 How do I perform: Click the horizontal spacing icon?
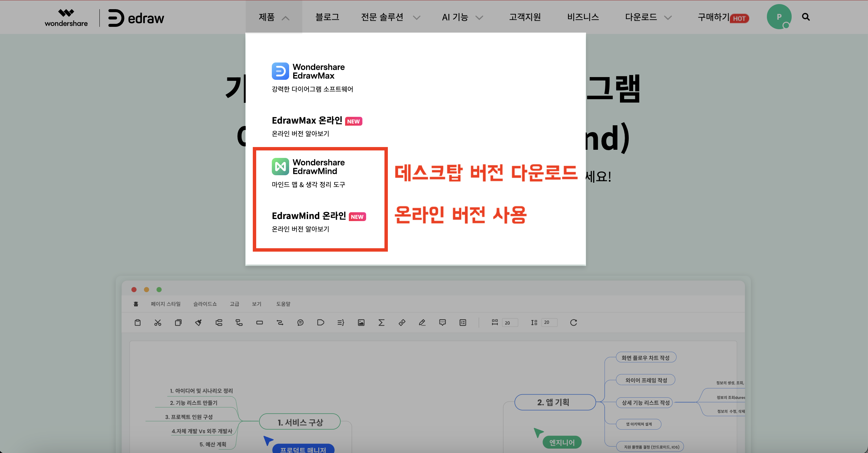[495, 323]
